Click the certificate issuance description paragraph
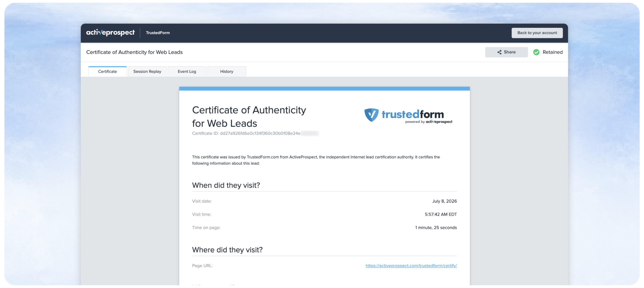 pyautogui.click(x=316, y=160)
